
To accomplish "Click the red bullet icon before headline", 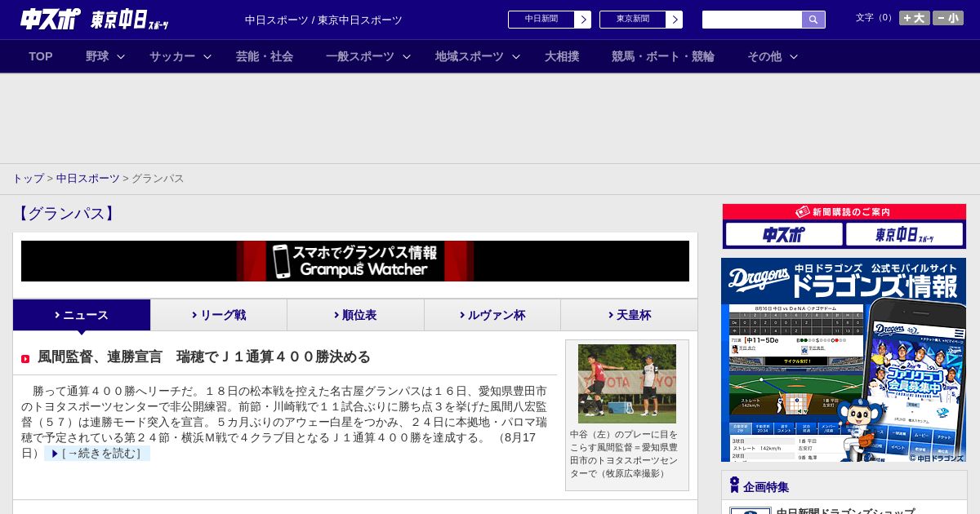I will click(x=25, y=359).
